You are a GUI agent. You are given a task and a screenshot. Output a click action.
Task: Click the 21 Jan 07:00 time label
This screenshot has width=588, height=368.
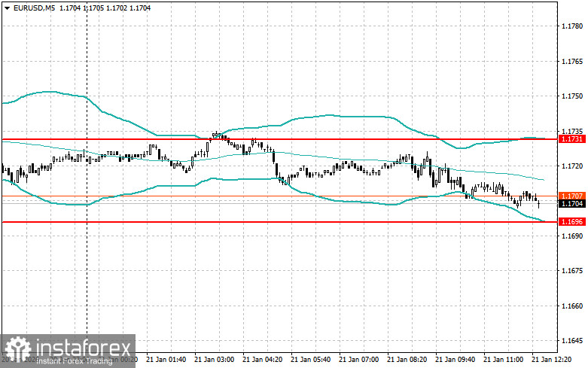[359, 360]
